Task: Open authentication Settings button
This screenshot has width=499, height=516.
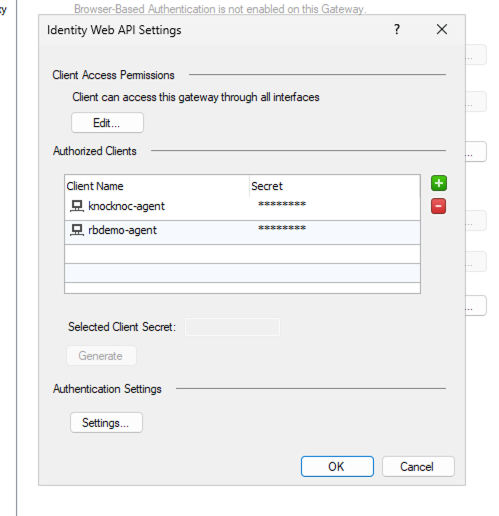Action: (x=106, y=423)
